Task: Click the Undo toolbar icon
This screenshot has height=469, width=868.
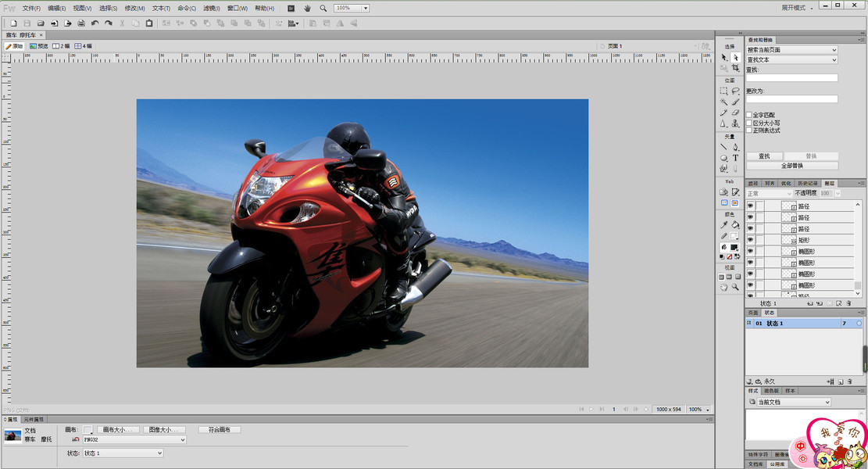Action: [95, 23]
